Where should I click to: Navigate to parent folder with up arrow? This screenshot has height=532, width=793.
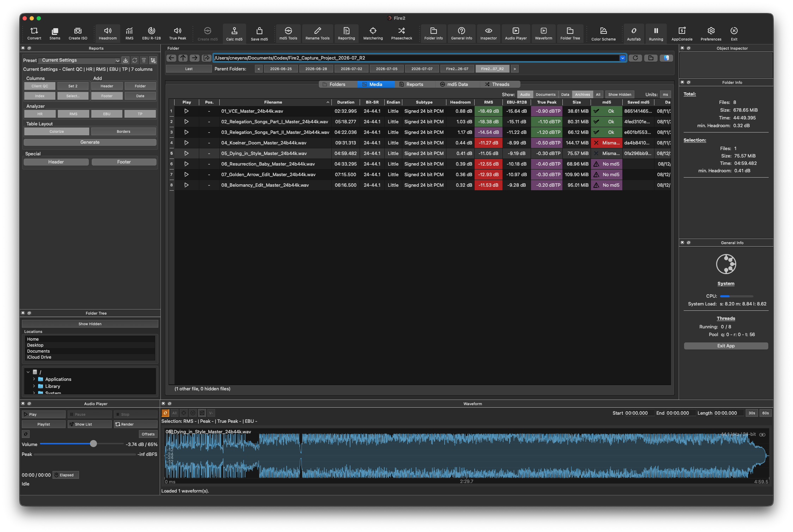click(183, 58)
